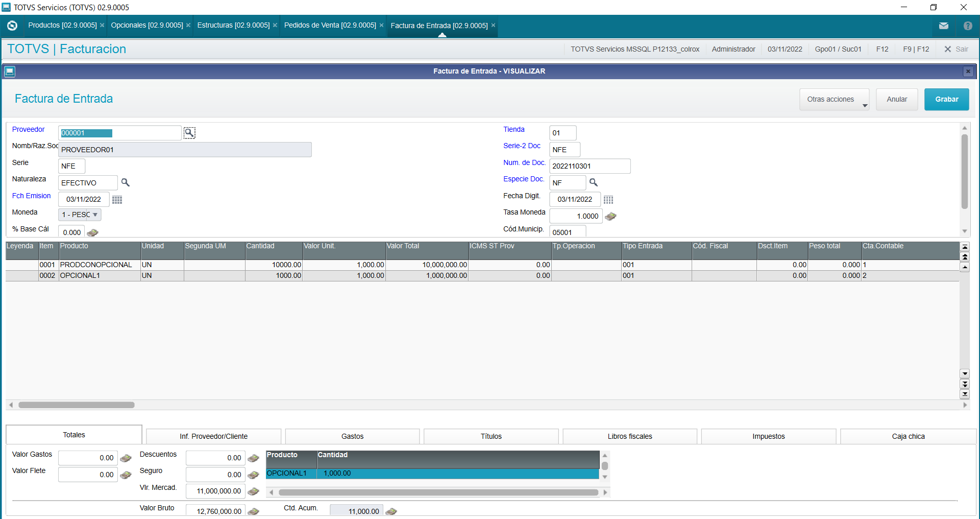
Task: Click the Grabar button
Action: pyautogui.click(x=947, y=100)
